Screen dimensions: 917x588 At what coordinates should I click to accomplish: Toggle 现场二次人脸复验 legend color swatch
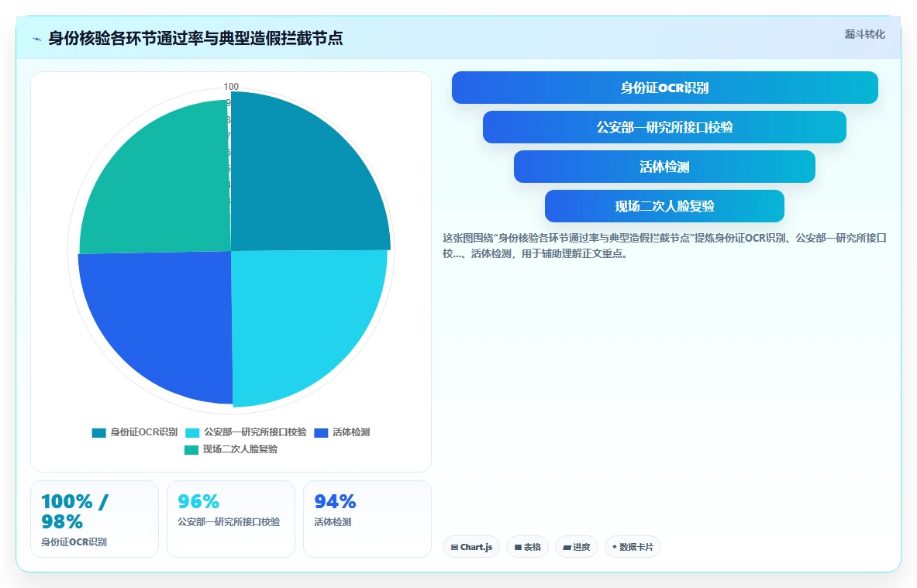pyautogui.click(x=191, y=449)
